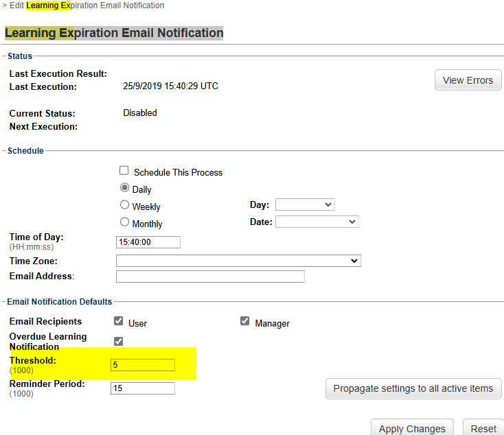This screenshot has height=435, width=504.
Task: Uncheck the User email recipient checkbox
Action: pyautogui.click(x=119, y=321)
